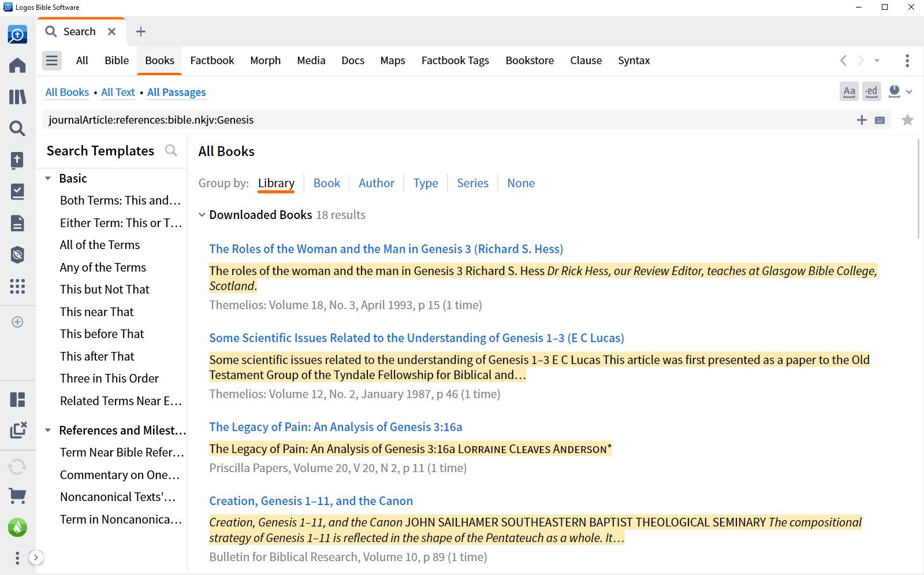924x575 pixels.
Task: Switch to the Factbook search tab
Action: click(x=212, y=60)
